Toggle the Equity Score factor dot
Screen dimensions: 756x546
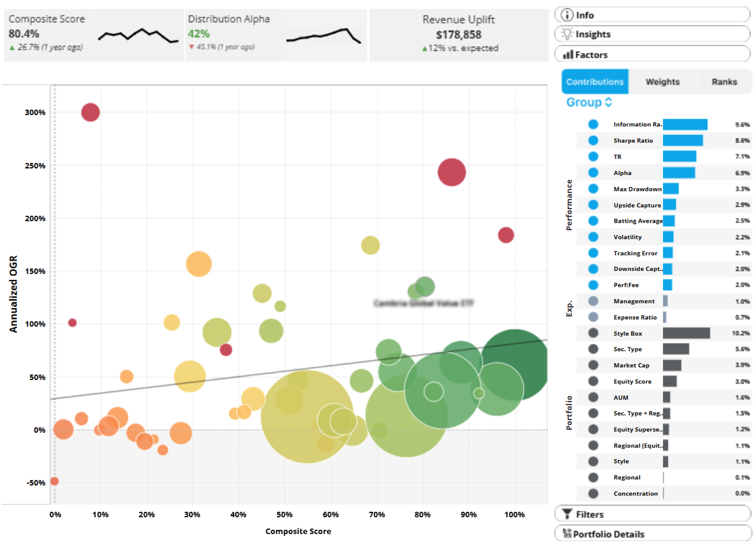[x=593, y=381]
